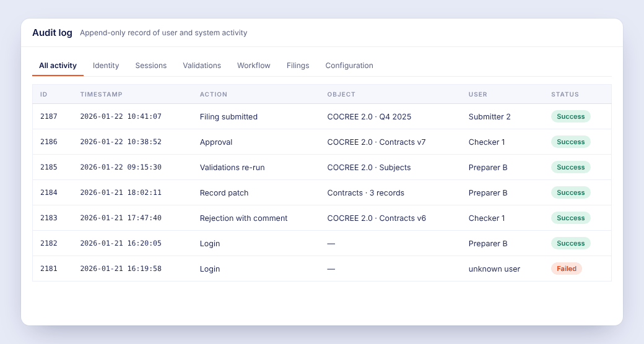Click Success badge in row 2182
Viewport: 644px width, 344px height.
pos(570,243)
